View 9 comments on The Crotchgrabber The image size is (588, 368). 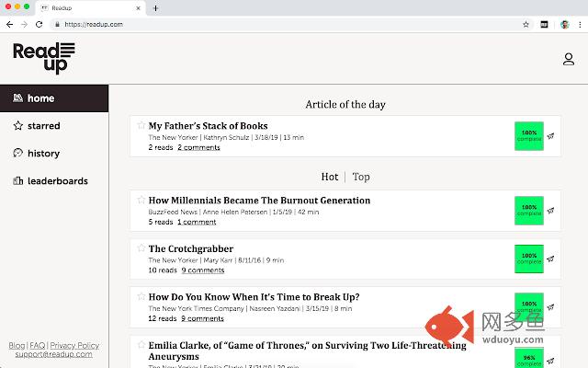203,270
